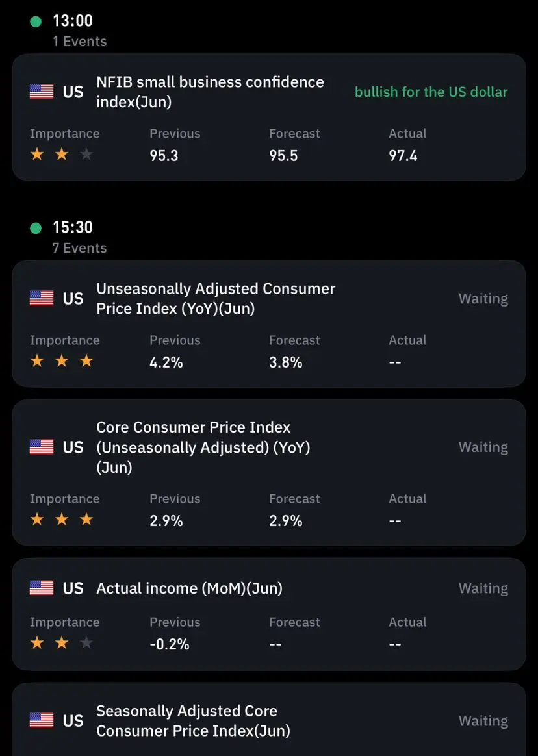Viewport: 538px width, 756px height.
Task: Open NFIB small business confidence index event
Action: click(269, 117)
